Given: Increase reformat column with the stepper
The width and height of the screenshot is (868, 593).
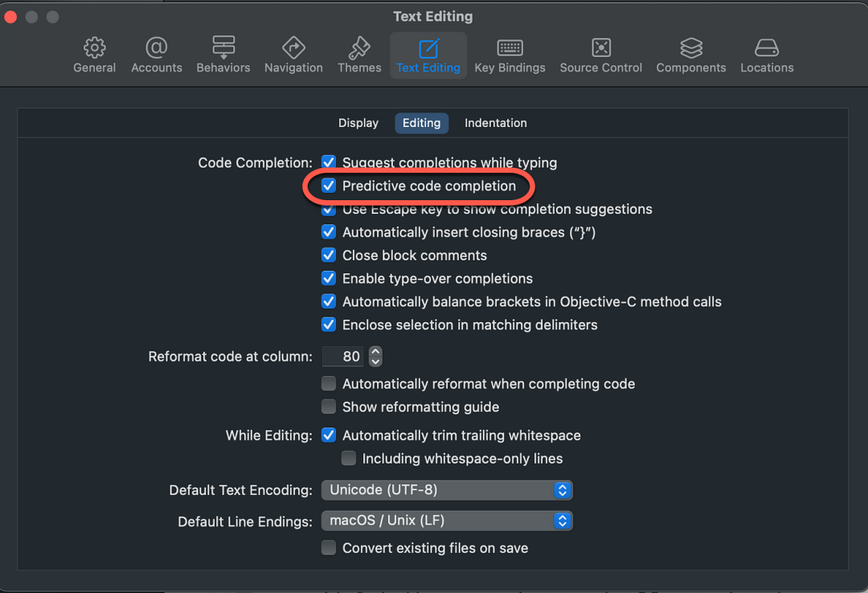Looking at the screenshot, I should 375,352.
